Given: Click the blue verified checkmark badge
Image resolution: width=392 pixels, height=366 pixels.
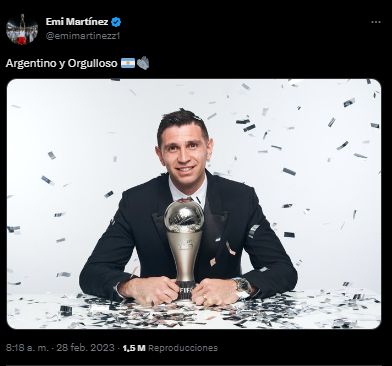Looking at the screenshot, I should (x=116, y=22).
